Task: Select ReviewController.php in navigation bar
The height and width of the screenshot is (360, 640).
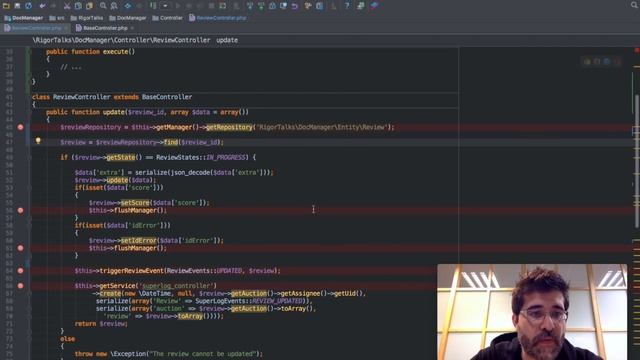Action: (x=218, y=18)
